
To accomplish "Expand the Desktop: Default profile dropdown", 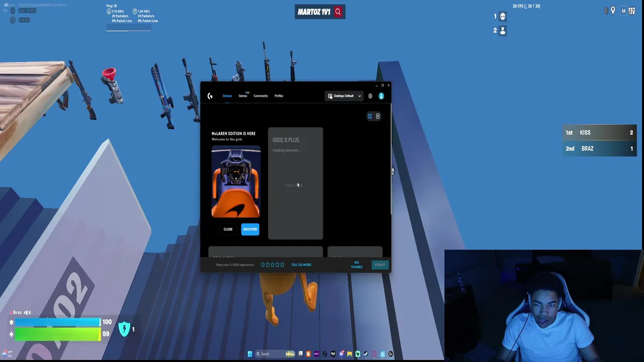I will [344, 96].
